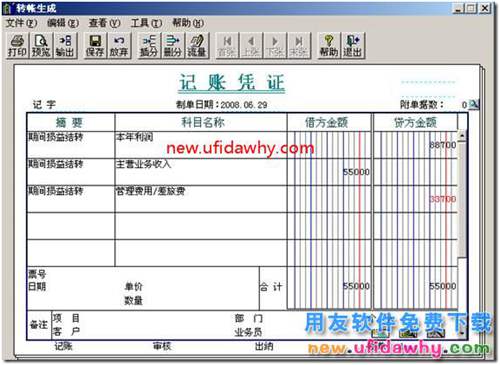
Task: Click the 数量 label
Action: pyautogui.click(x=134, y=301)
